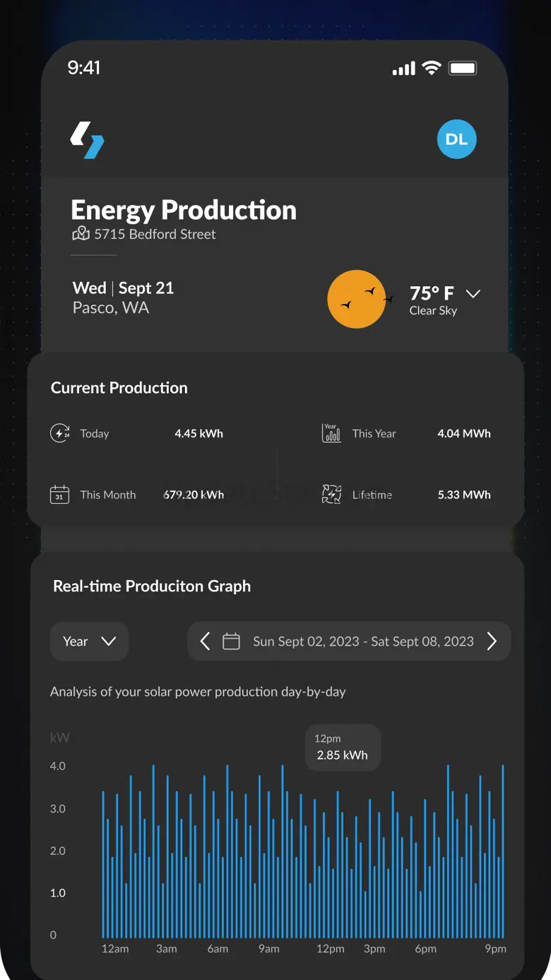Tap the 12pm label on graph axis
Screen dimensions: 551x980
tap(330, 949)
